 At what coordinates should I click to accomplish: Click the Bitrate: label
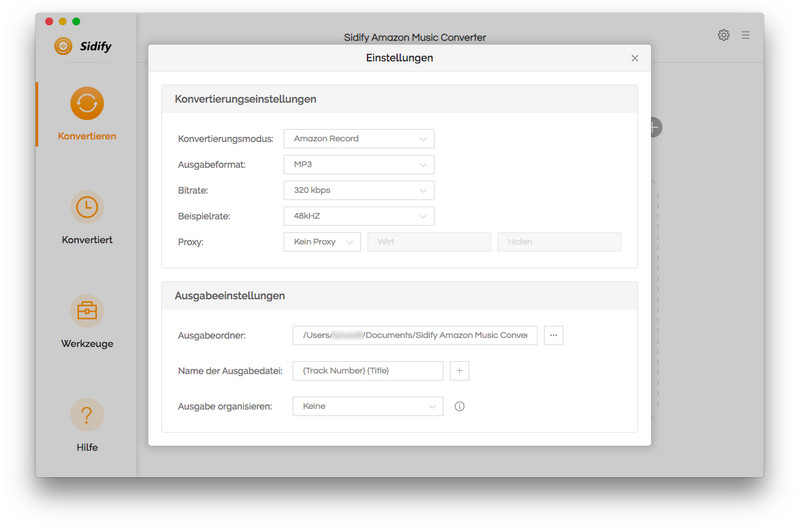[x=193, y=191]
